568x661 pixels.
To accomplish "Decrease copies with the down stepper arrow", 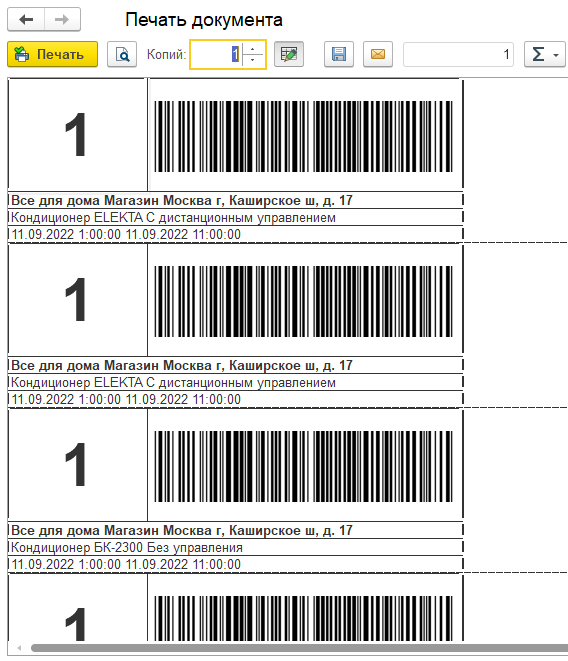I will click(x=252, y=60).
